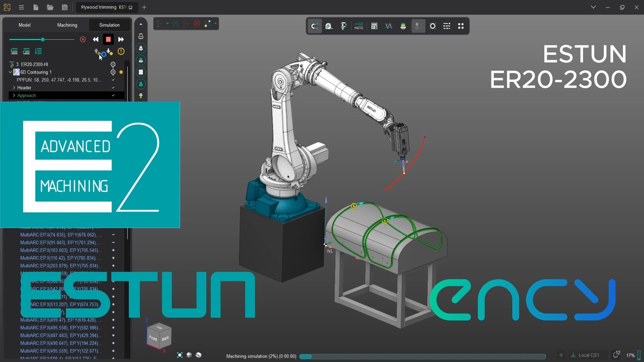Screen dimensions: 644x362
Task: Open the G-code N2T2 viewer icon
Action: (x=359, y=26)
